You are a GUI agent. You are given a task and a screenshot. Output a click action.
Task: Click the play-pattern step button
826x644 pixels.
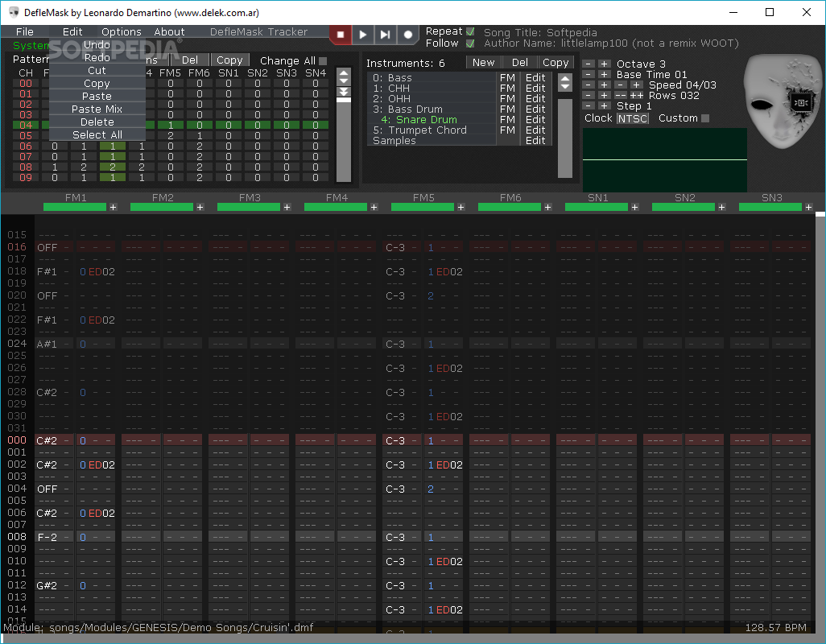pyautogui.click(x=385, y=35)
